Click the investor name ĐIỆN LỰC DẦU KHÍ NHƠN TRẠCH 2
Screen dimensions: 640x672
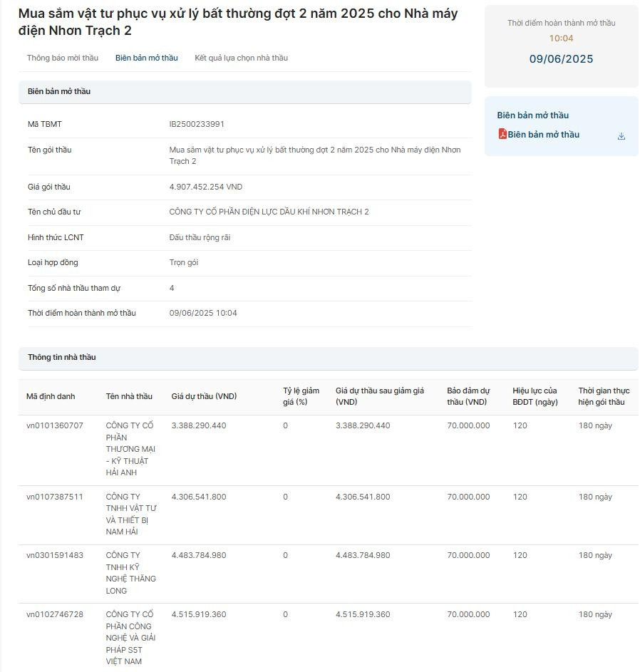(x=269, y=212)
